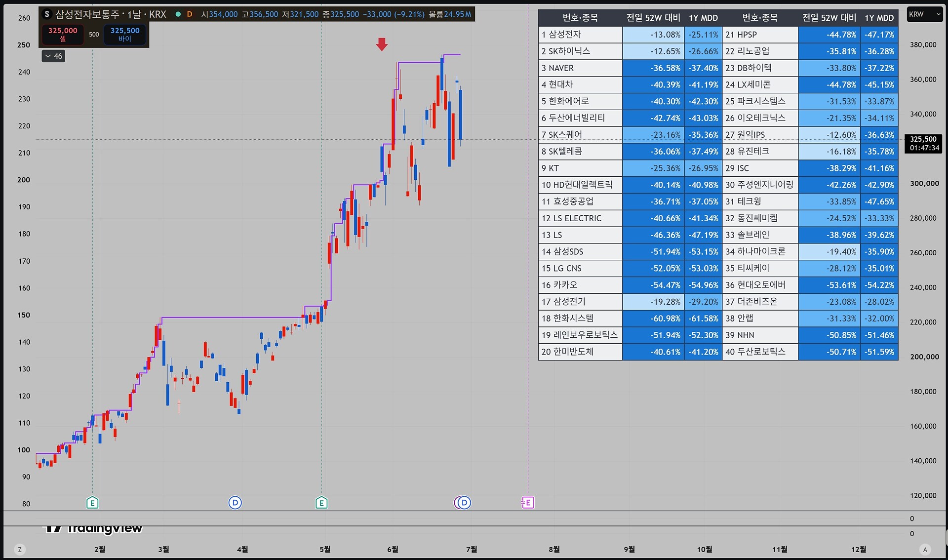
Task: Select the 25 파크시스템스 table cell
Action: (760, 101)
